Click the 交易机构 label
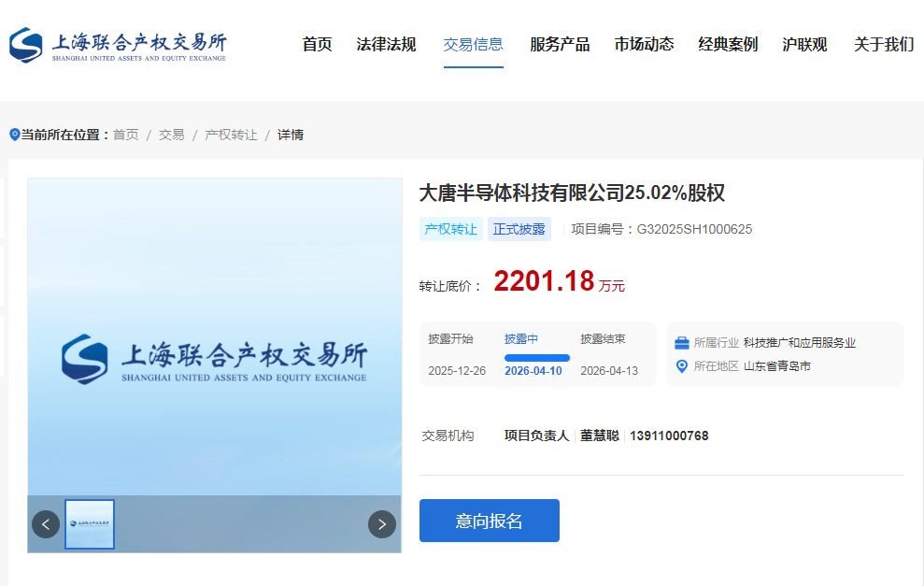 pyautogui.click(x=448, y=436)
